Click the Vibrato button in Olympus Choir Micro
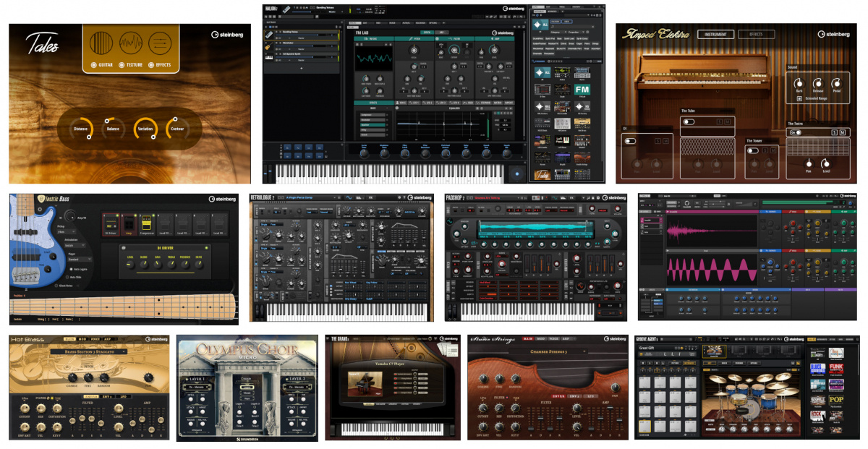This screenshot has height=449, width=868. pos(247,393)
